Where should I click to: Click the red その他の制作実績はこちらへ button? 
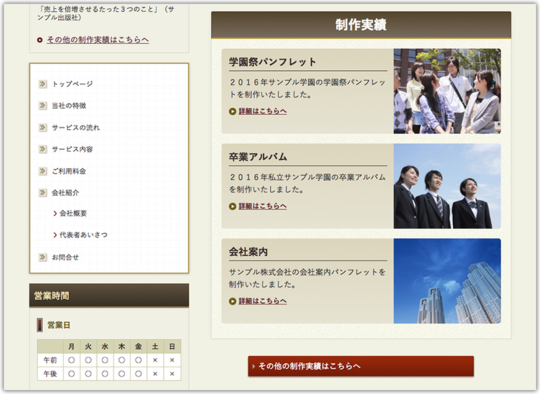tap(361, 366)
